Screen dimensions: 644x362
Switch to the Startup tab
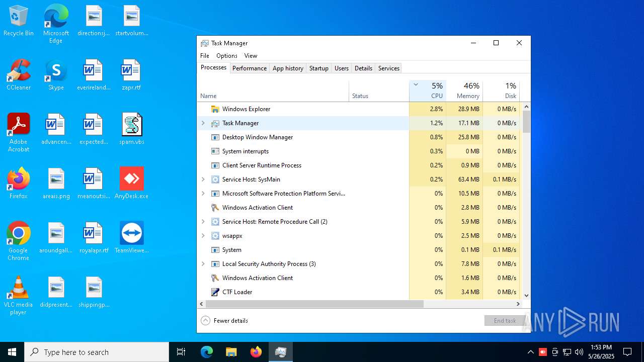[x=319, y=68]
